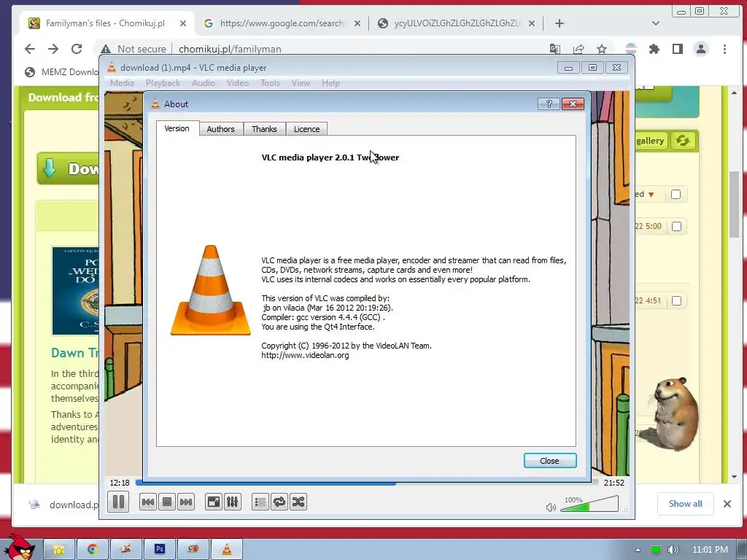Screen dimensions: 747x560
Task: Switch to the Thanks tab
Action: coord(264,129)
